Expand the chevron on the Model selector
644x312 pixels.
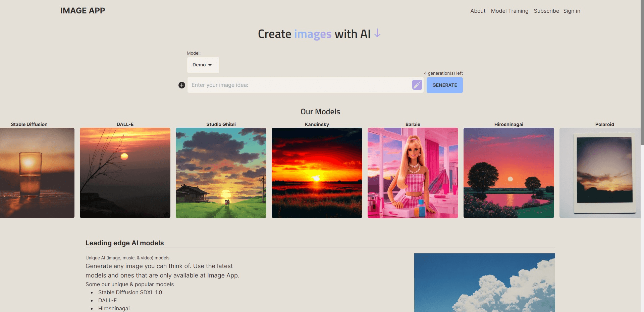point(210,65)
